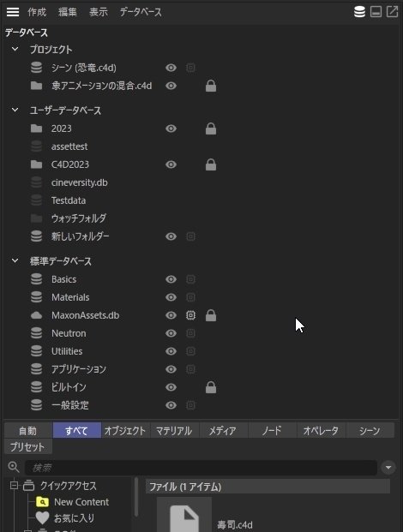Open the 表示 menu
Screen dimensions: 403x532
coord(99,12)
